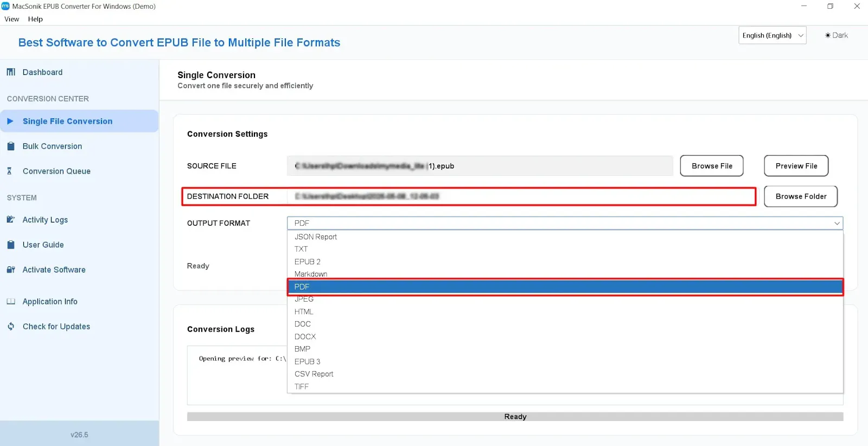Choose Markdown output format
The height and width of the screenshot is (446, 868).
tap(565, 273)
